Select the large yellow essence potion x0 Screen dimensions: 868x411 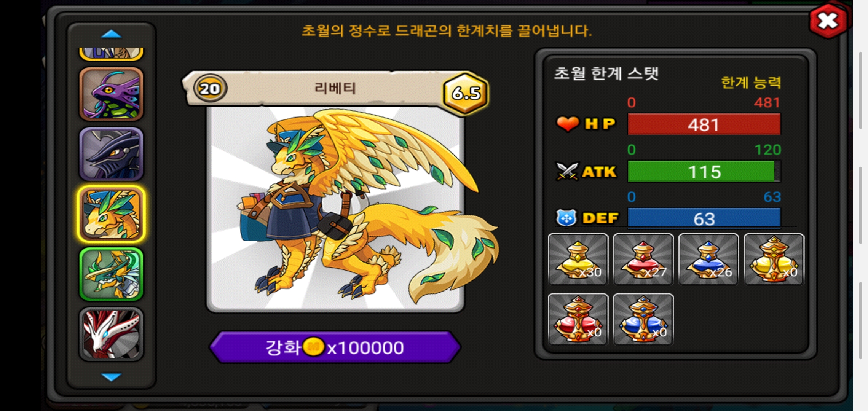click(x=774, y=259)
